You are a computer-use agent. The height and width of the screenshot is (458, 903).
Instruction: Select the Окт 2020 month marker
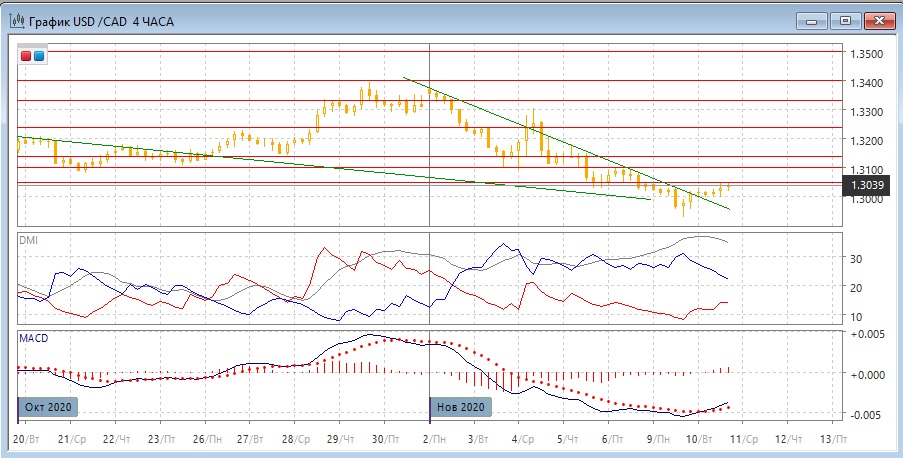tap(46, 407)
